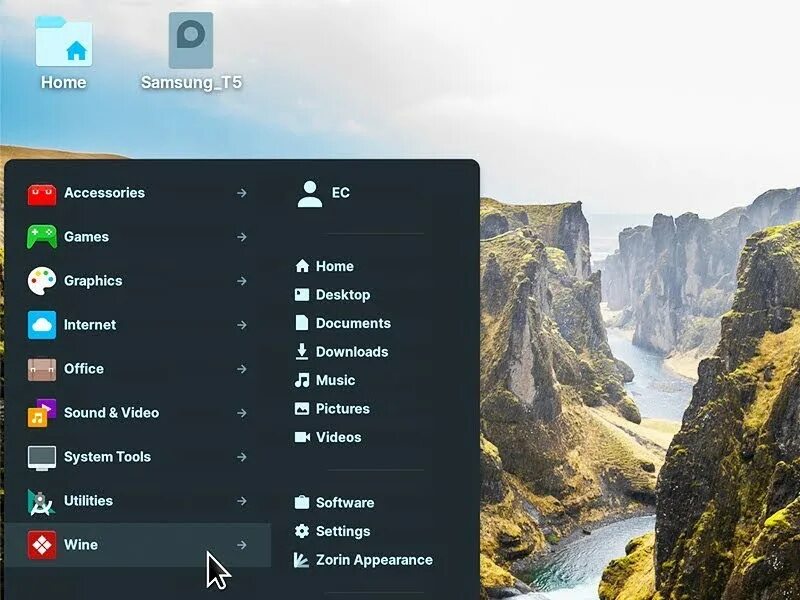Open the Pictures text link
800x600 pixels.
click(x=343, y=409)
